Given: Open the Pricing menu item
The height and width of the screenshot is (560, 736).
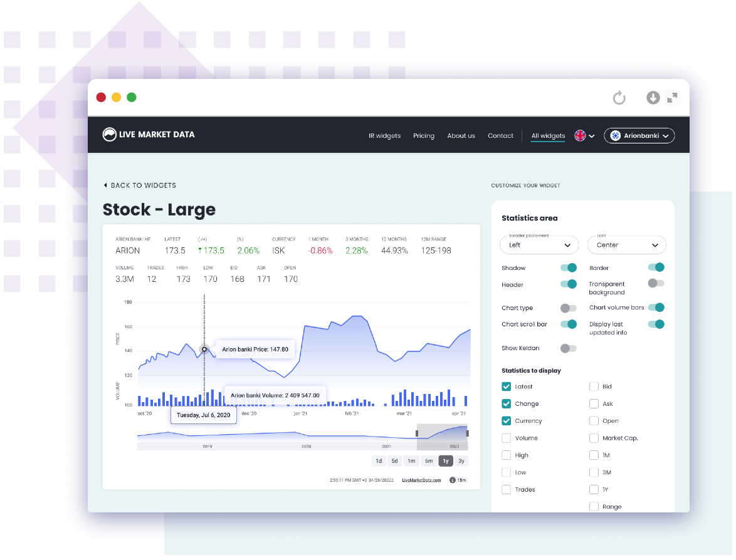Looking at the screenshot, I should tap(424, 136).
